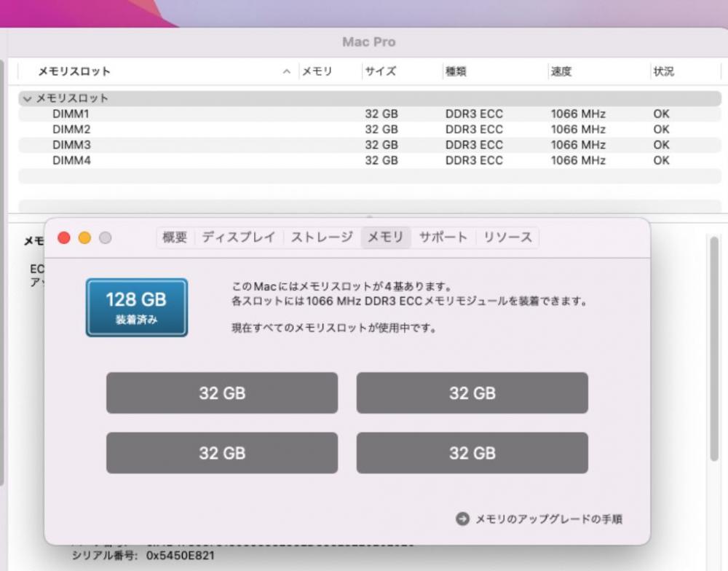Open the ストレージ tab

[322, 237]
